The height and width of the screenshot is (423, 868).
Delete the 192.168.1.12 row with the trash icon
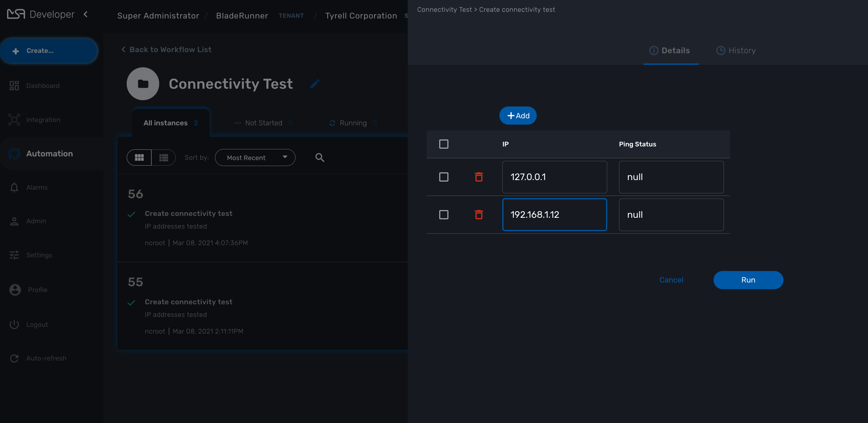pos(479,215)
